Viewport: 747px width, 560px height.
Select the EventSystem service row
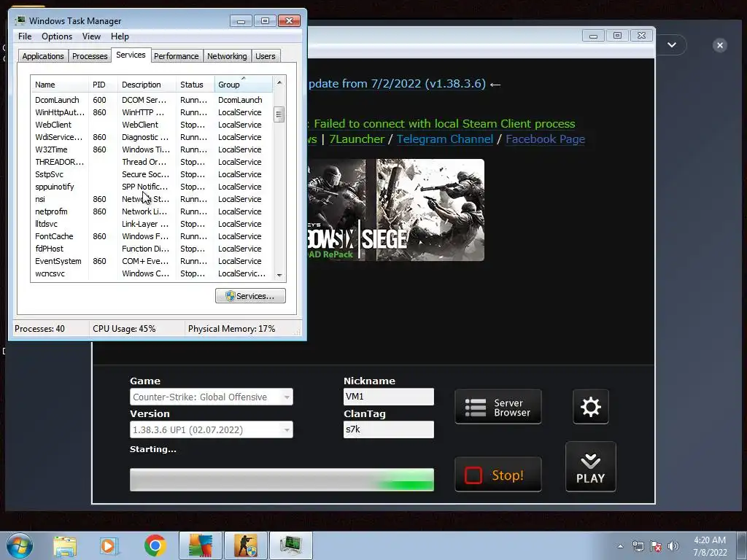tap(152, 261)
